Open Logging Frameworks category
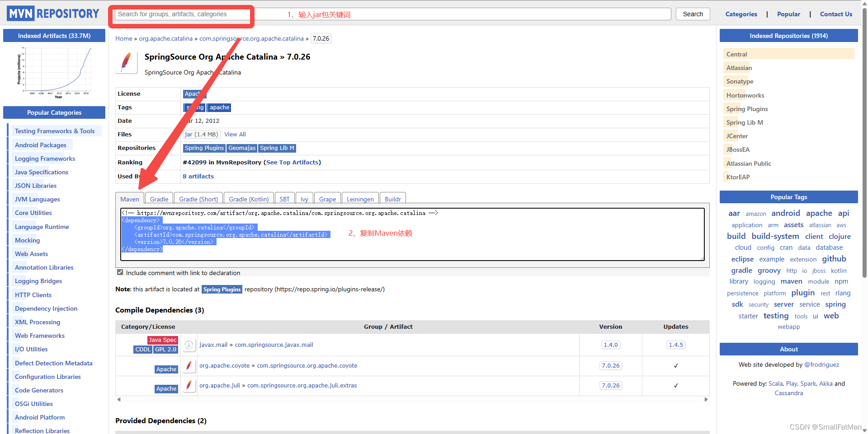Screen dimensions: 868x434 [45, 159]
